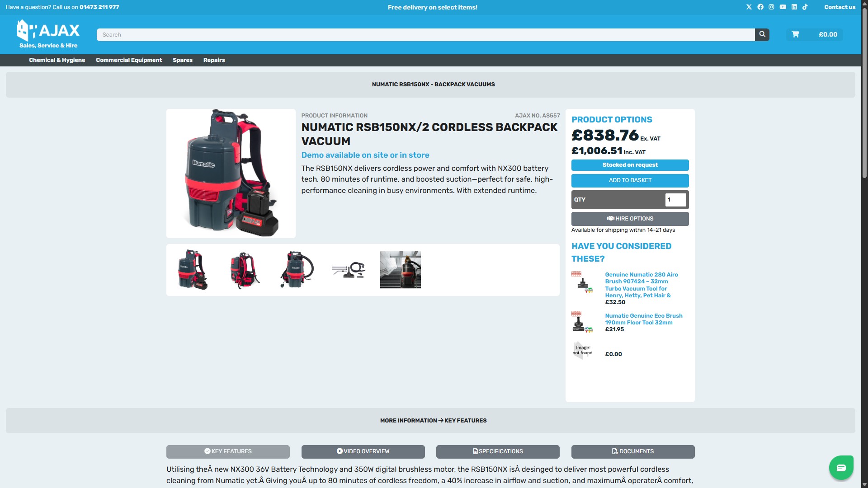Open Numatic Genuine Eco Brush link
This screenshot has width=868, height=488.
tap(643, 319)
